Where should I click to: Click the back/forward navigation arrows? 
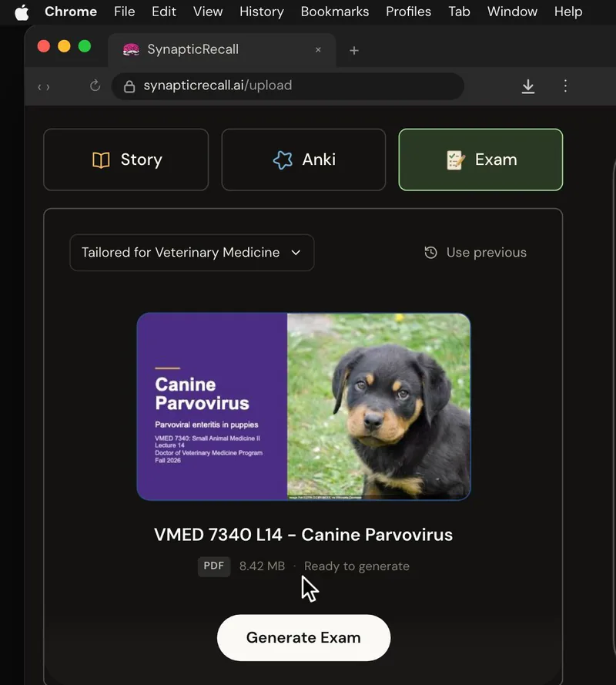[x=44, y=87]
